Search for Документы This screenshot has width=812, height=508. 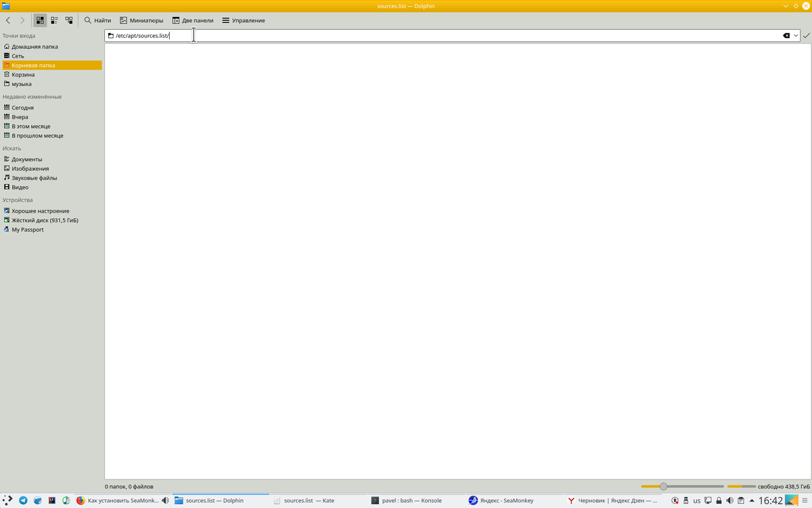51,159
